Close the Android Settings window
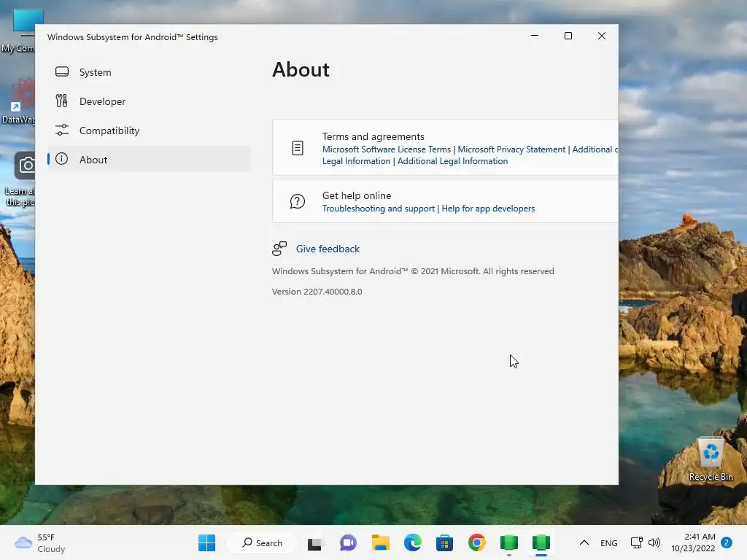The width and height of the screenshot is (747, 560). point(602,36)
